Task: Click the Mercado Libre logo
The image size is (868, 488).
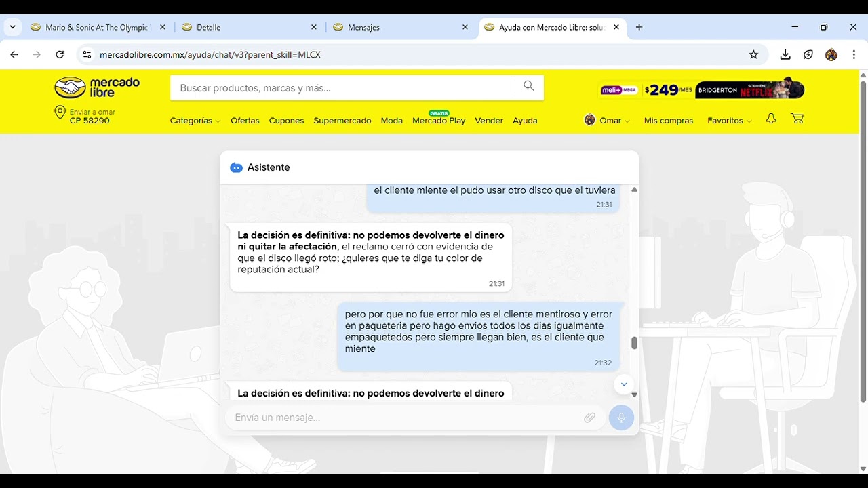Action: (97, 87)
